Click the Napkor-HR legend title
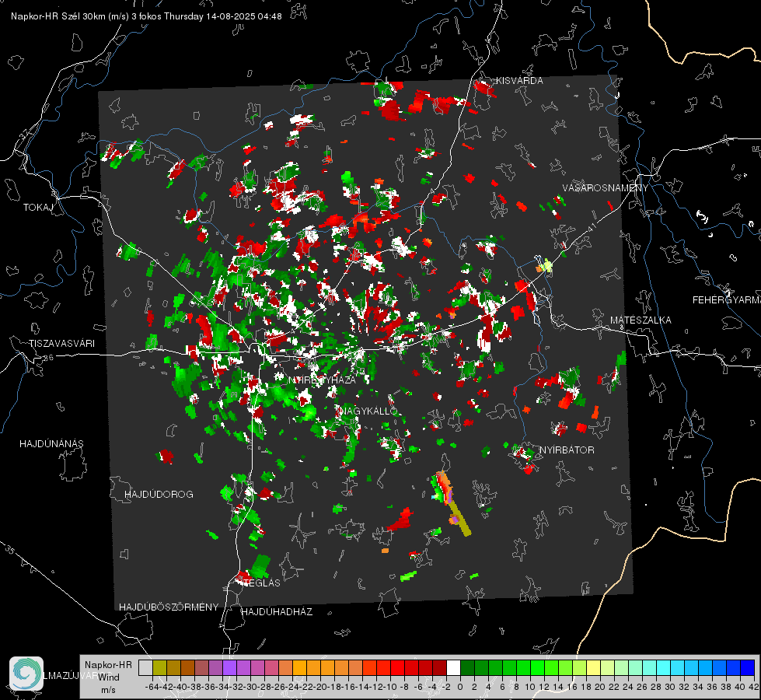 coord(108,665)
